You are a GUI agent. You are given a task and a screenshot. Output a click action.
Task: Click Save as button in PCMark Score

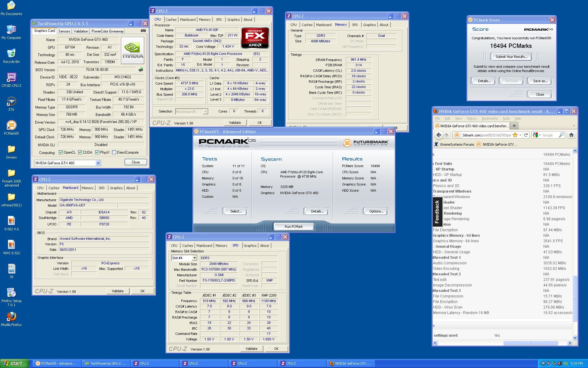(x=540, y=81)
